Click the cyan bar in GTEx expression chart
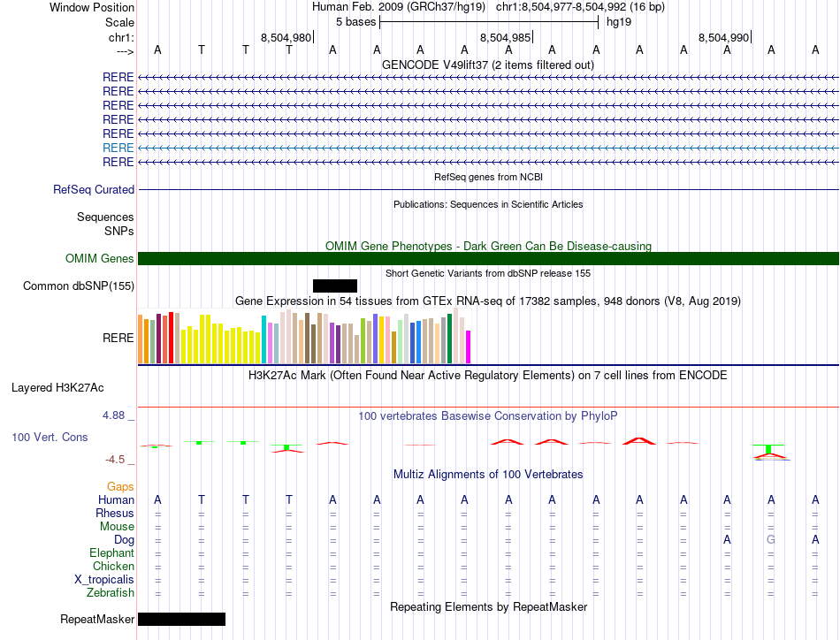The image size is (840, 640). tap(264, 339)
